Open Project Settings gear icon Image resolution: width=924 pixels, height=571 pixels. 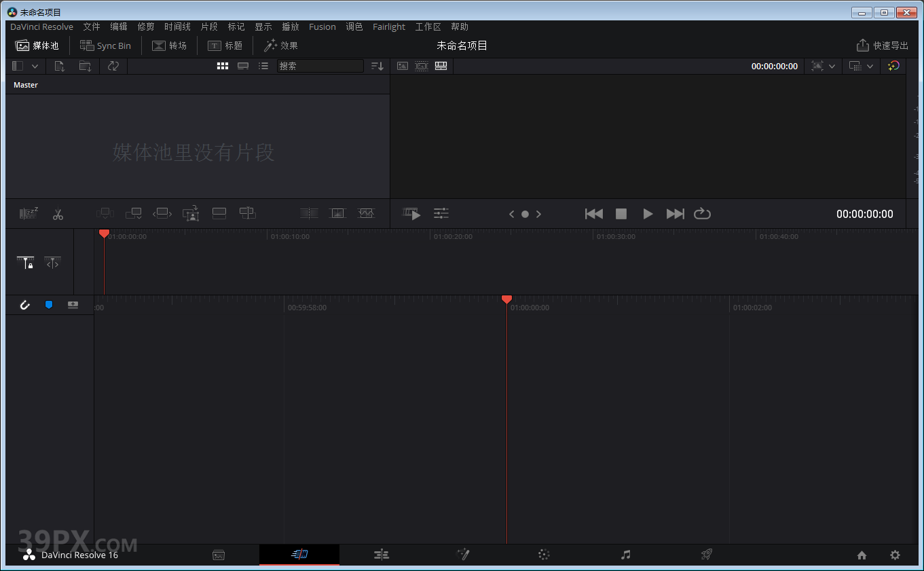[895, 555]
